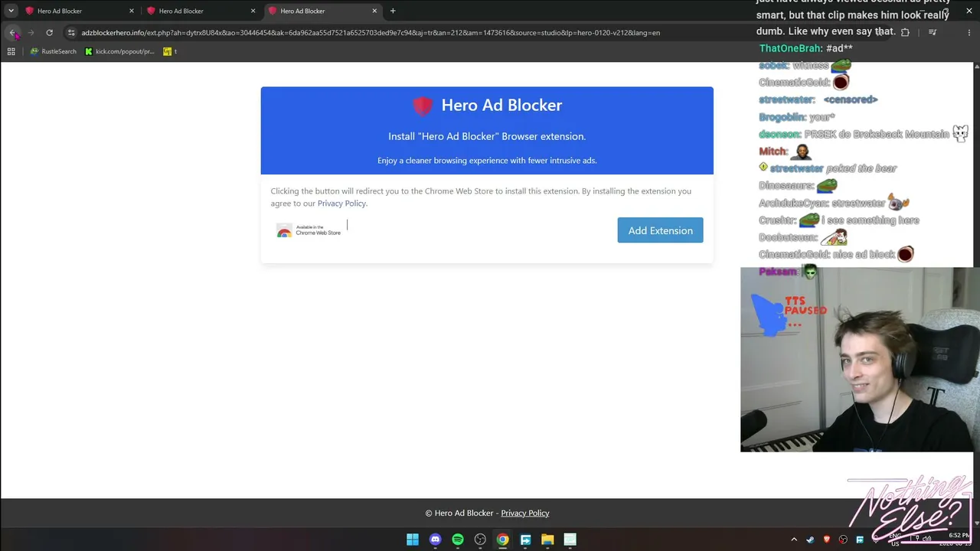Click the Mitch username in chat
980x551 pixels.
point(773,152)
